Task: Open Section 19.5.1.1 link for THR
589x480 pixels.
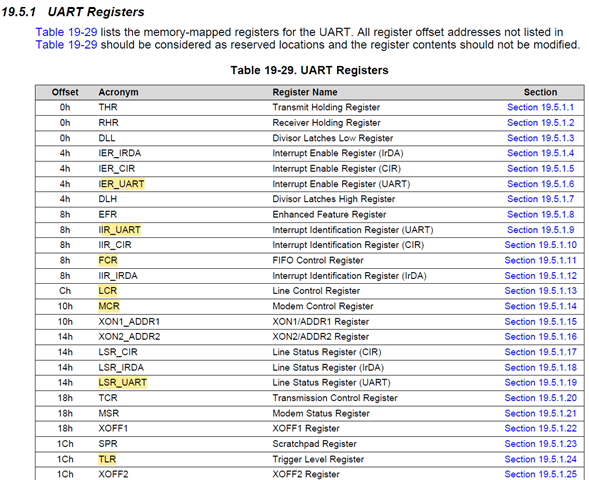Action: [540, 107]
